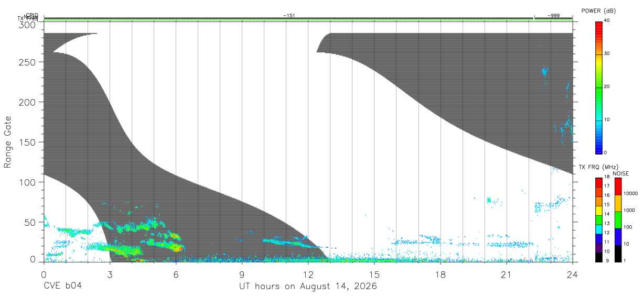Click the '100' Range Gate tick label

28,182
